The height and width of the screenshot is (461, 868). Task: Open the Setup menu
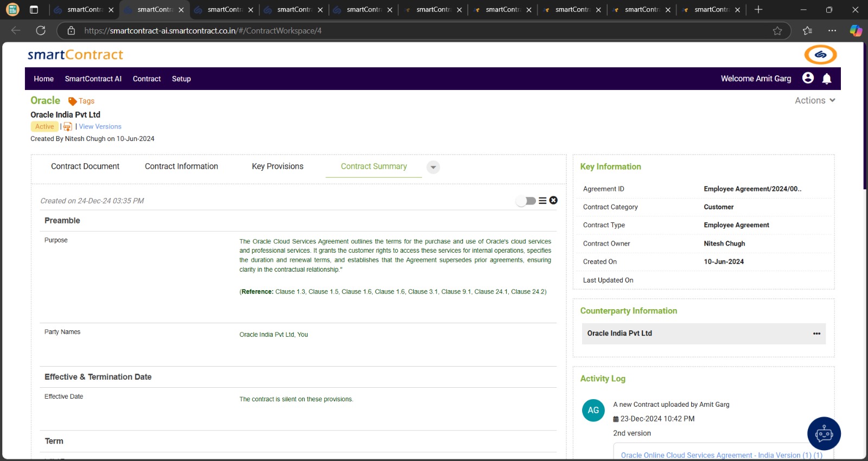point(181,79)
